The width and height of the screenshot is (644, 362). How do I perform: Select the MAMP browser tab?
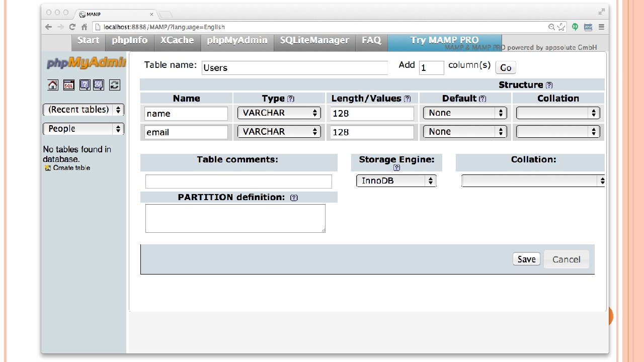[x=116, y=14]
